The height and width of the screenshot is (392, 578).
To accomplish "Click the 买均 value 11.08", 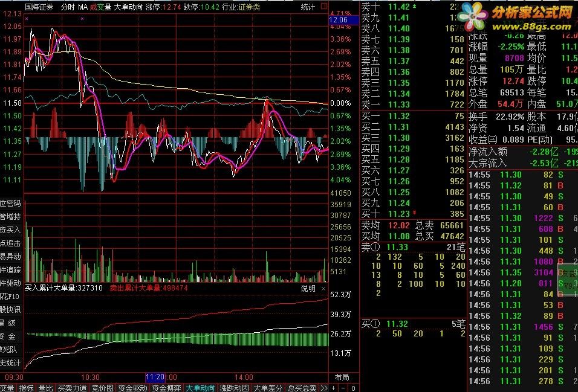I will click(x=399, y=236).
